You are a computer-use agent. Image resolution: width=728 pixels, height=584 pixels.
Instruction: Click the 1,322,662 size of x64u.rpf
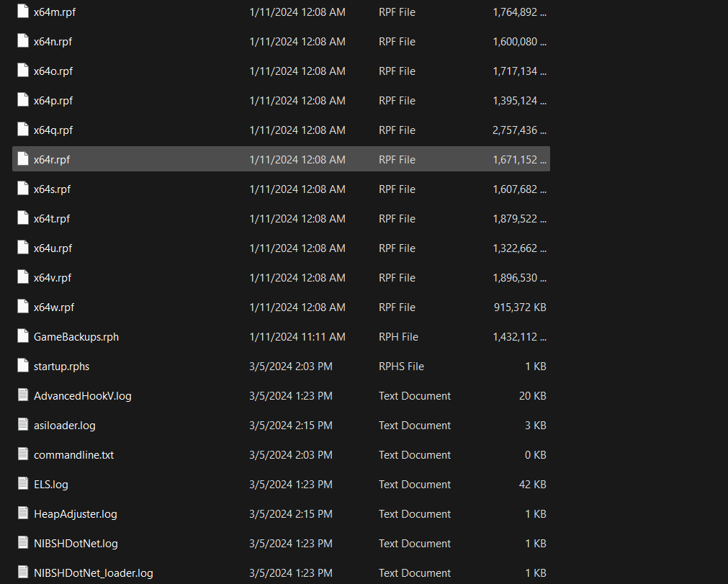pyautogui.click(x=519, y=248)
